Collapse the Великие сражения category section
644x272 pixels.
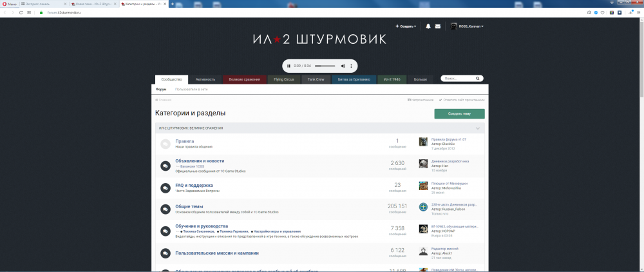tap(478, 128)
